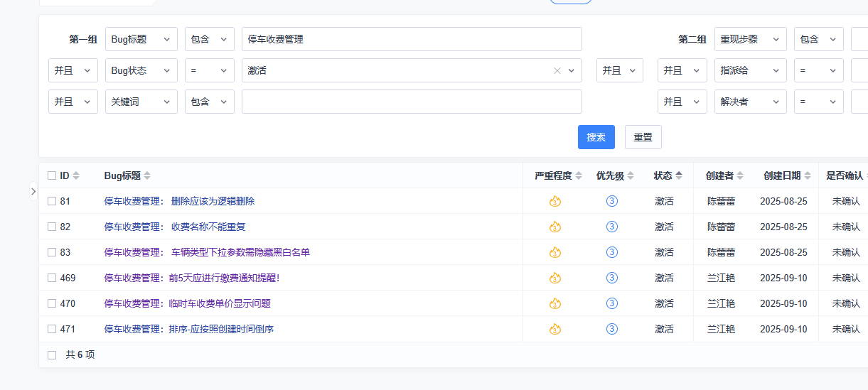Open bug 收费名称不能重复 link
The width and height of the screenshot is (868, 390).
208,227
